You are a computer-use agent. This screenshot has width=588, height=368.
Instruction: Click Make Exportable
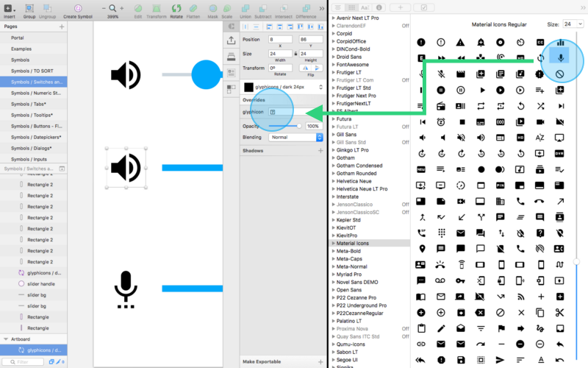point(262,361)
